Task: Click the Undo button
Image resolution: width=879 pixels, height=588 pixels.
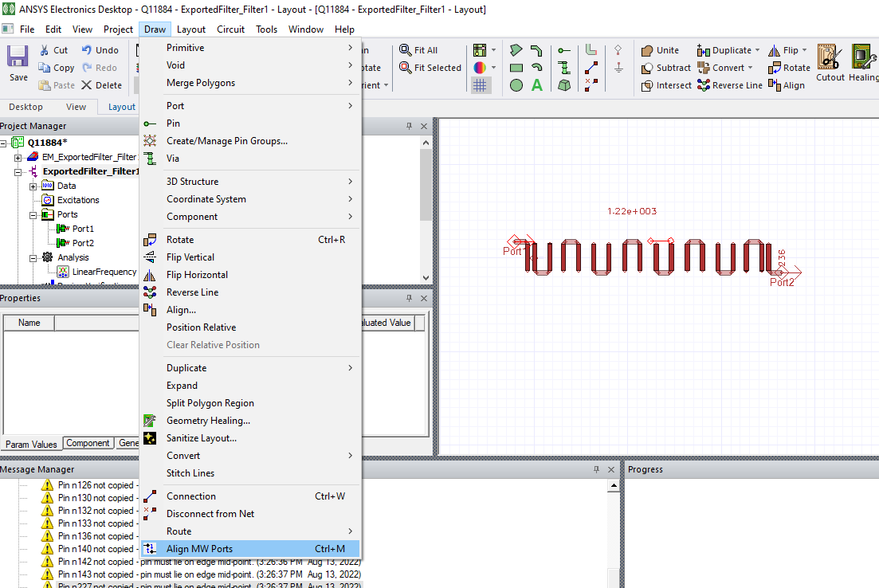Action: [100, 50]
